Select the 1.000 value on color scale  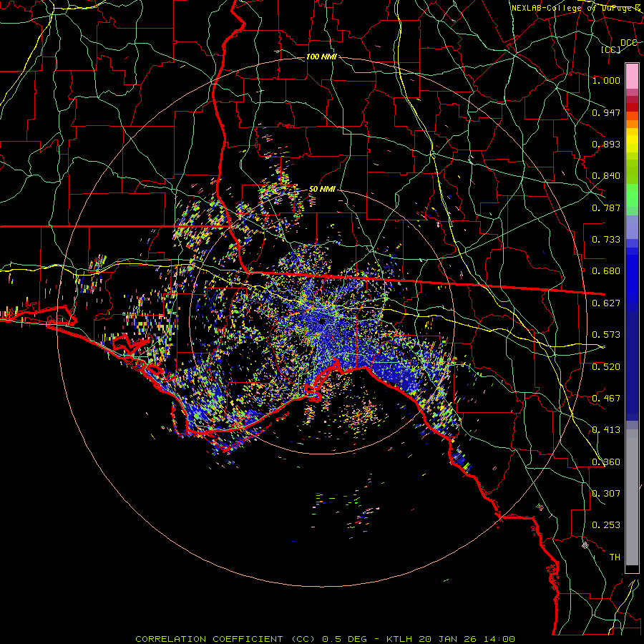[606, 80]
